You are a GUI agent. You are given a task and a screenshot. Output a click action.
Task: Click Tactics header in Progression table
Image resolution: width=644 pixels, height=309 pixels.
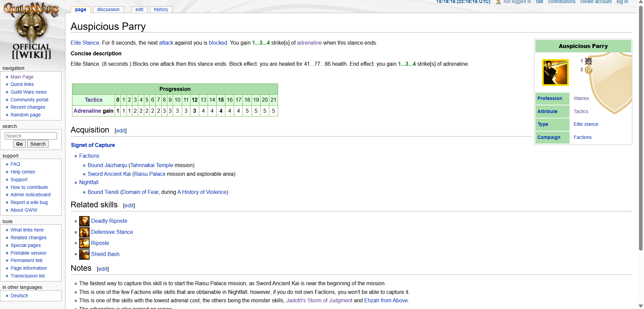pos(94,100)
